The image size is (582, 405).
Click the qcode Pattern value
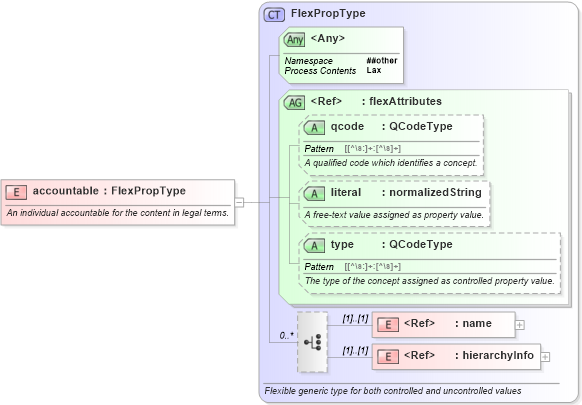[372, 149]
